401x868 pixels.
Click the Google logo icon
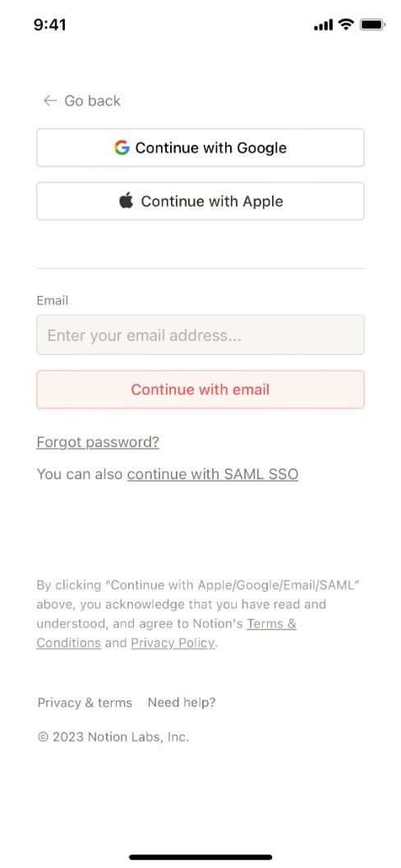pyautogui.click(x=122, y=148)
